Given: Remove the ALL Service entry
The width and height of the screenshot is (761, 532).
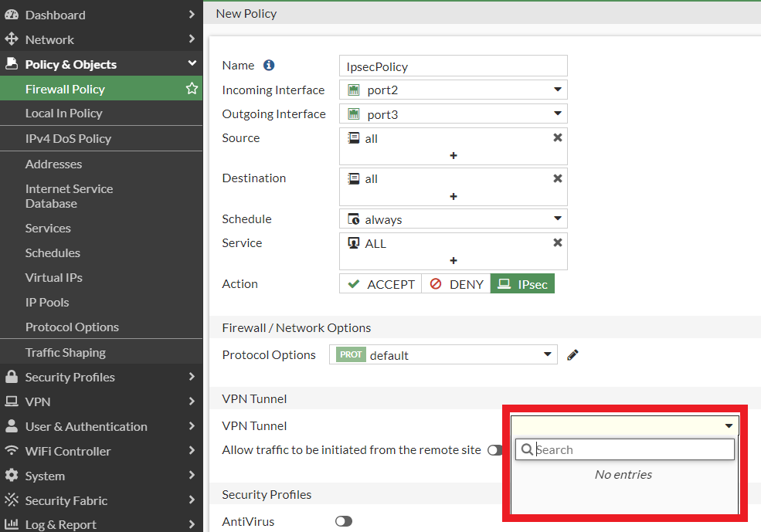Looking at the screenshot, I should [558, 242].
